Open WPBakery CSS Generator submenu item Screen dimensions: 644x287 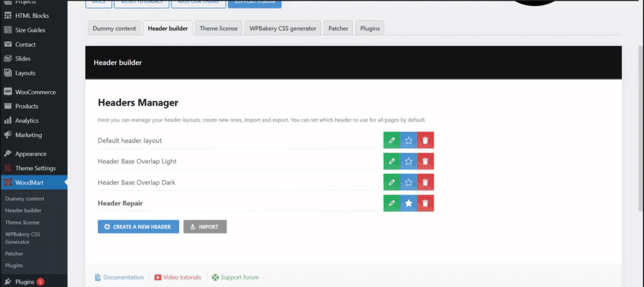click(23, 237)
